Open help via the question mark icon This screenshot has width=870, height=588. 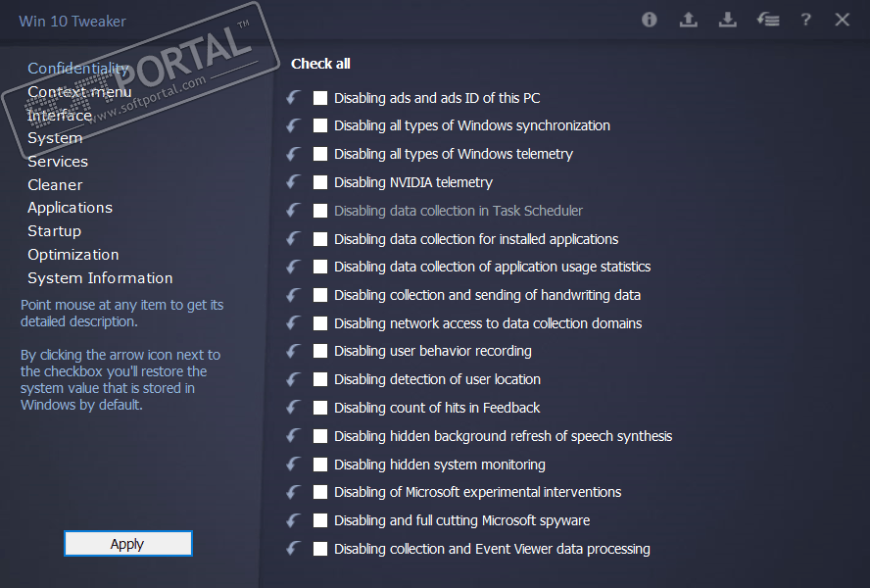805,20
